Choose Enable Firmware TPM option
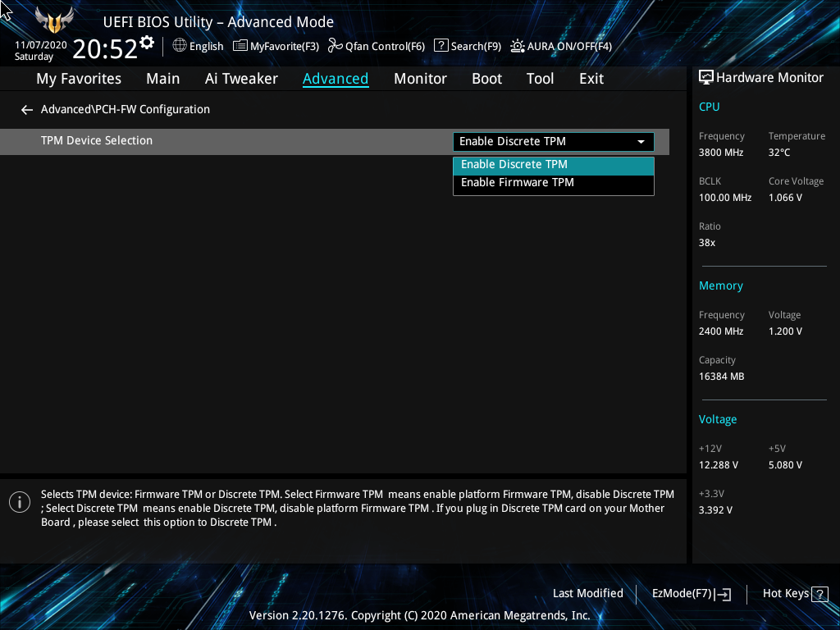This screenshot has width=840, height=630. 554,183
